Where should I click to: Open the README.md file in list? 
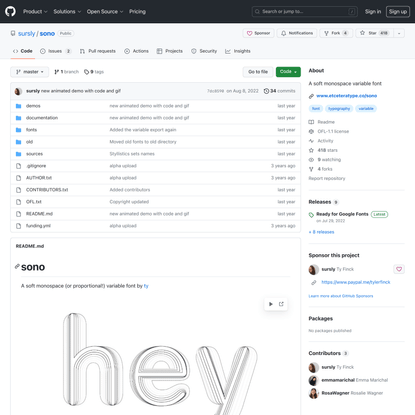[x=39, y=214]
